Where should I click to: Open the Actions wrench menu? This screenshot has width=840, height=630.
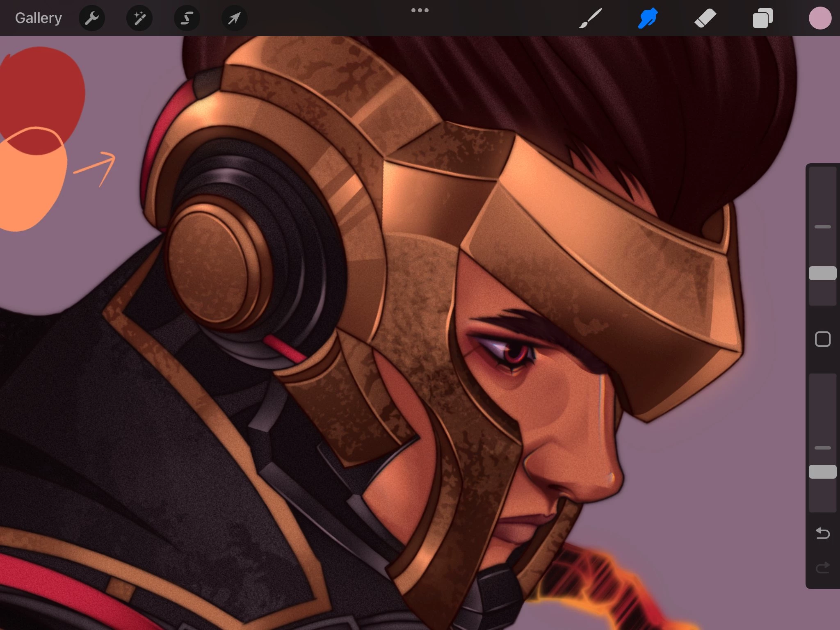92,18
